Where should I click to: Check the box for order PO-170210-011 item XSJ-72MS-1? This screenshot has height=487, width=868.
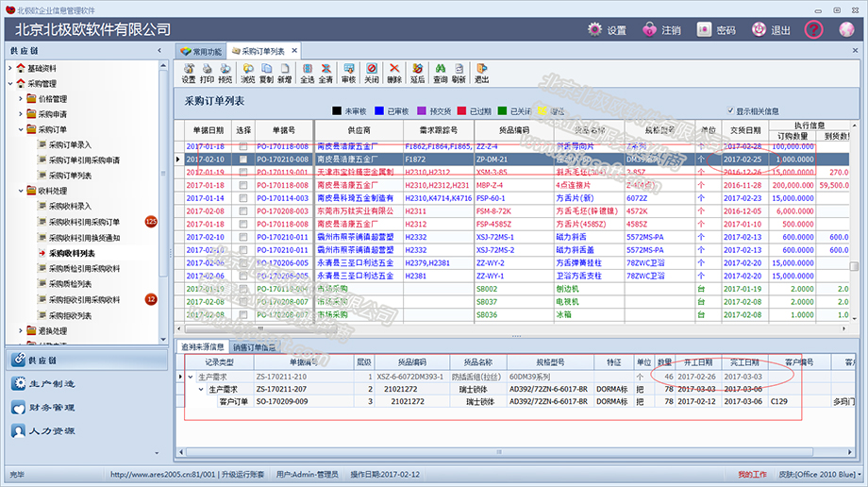[243, 237]
